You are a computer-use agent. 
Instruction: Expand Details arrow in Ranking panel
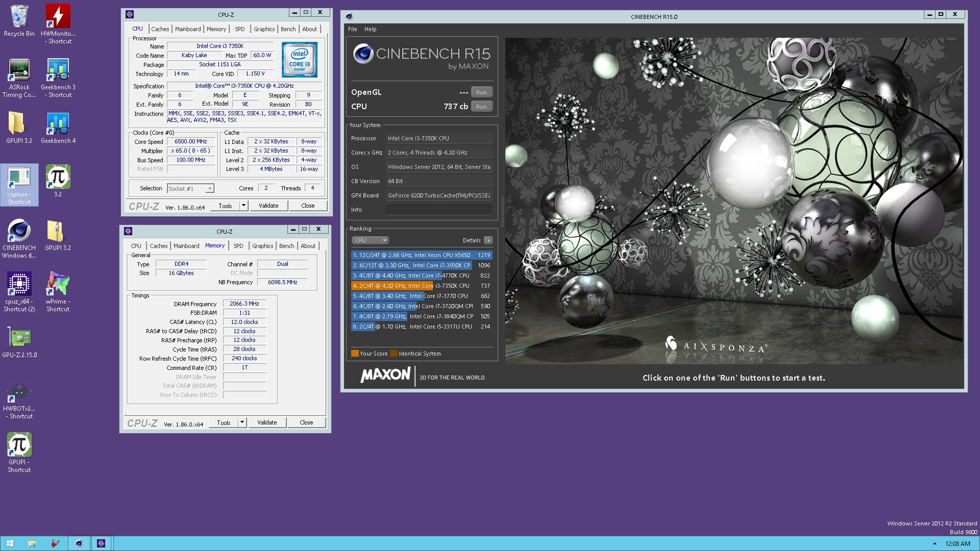click(x=488, y=240)
